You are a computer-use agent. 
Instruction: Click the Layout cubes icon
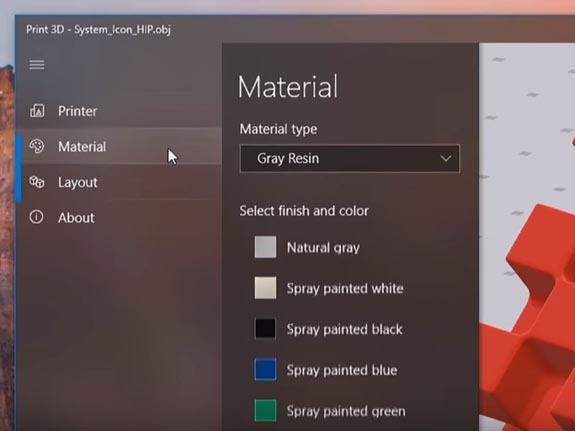click(x=37, y=182)
